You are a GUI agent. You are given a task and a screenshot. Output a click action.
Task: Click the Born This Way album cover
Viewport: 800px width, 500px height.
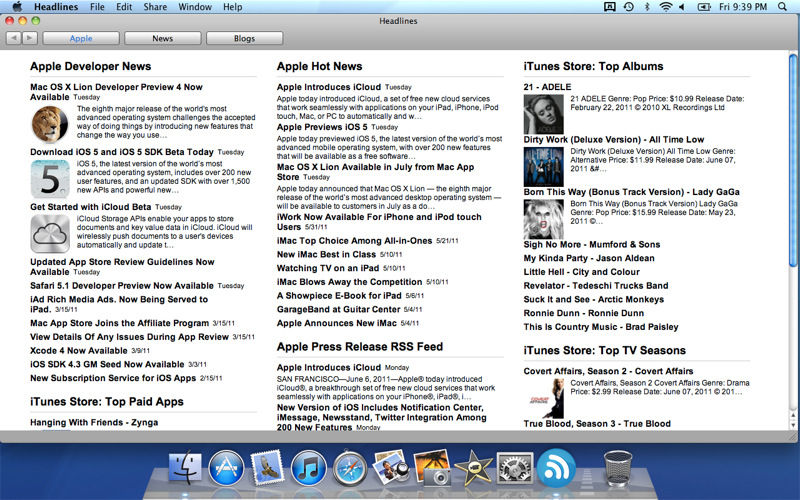543,219
